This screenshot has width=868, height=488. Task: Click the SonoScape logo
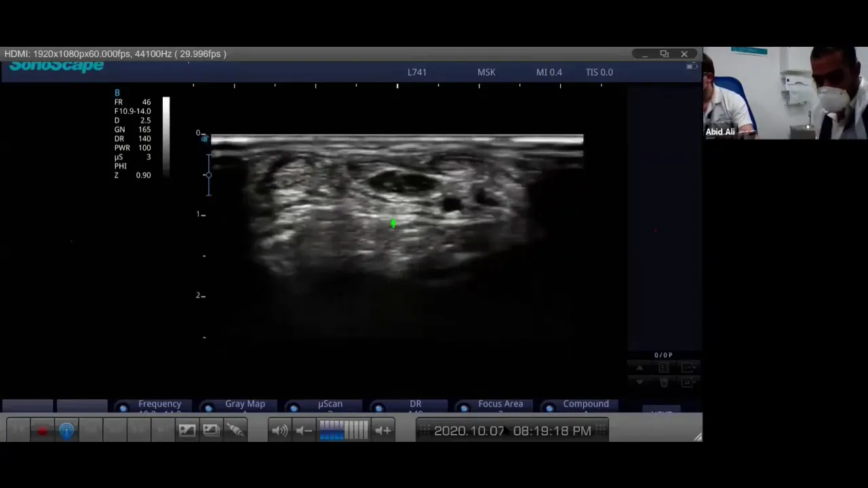coord(56,66)
